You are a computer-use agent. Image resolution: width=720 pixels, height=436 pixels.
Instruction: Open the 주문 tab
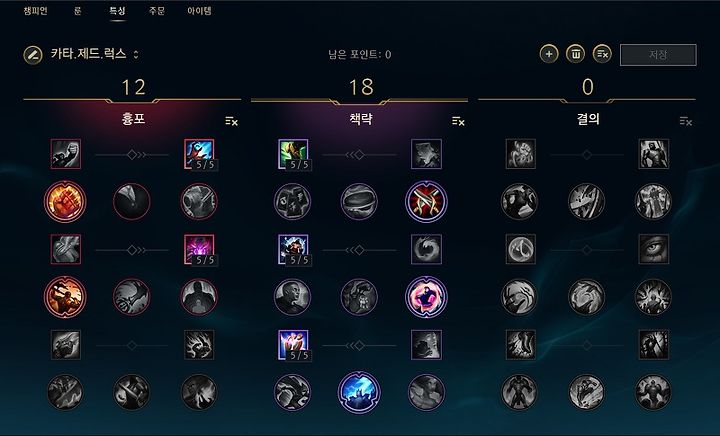point(157,11)
